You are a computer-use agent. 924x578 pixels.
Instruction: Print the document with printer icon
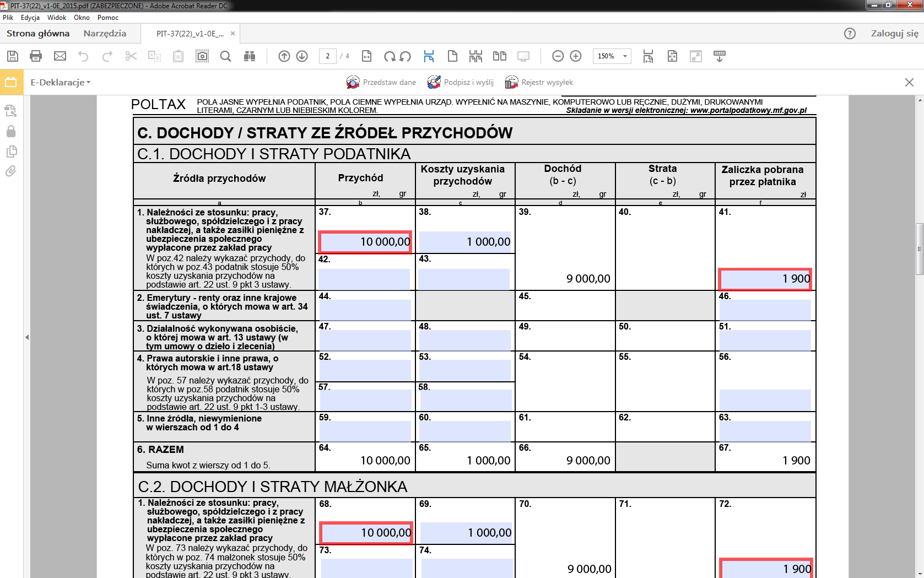36,56
